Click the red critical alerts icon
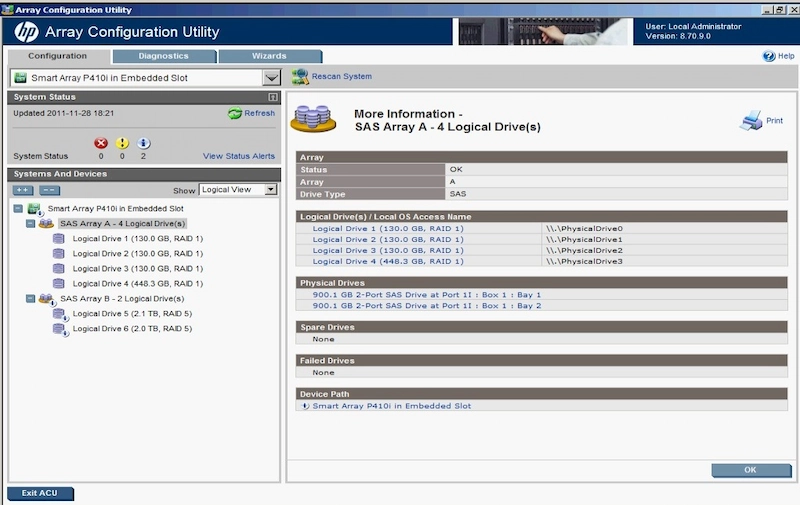The width and height of the screenshot is (800, 505). coord(101,143)
